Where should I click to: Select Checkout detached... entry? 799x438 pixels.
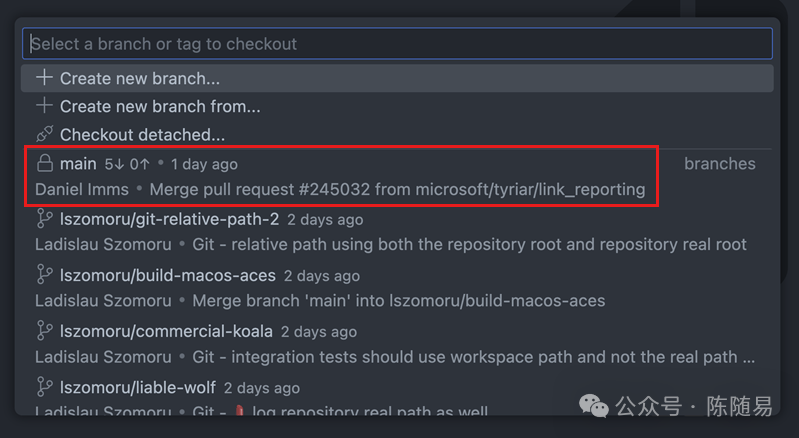[397, 134]
